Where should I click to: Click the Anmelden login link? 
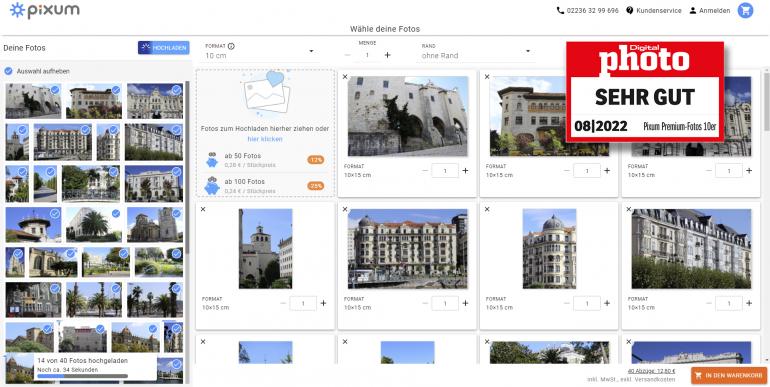pos(715,10)
